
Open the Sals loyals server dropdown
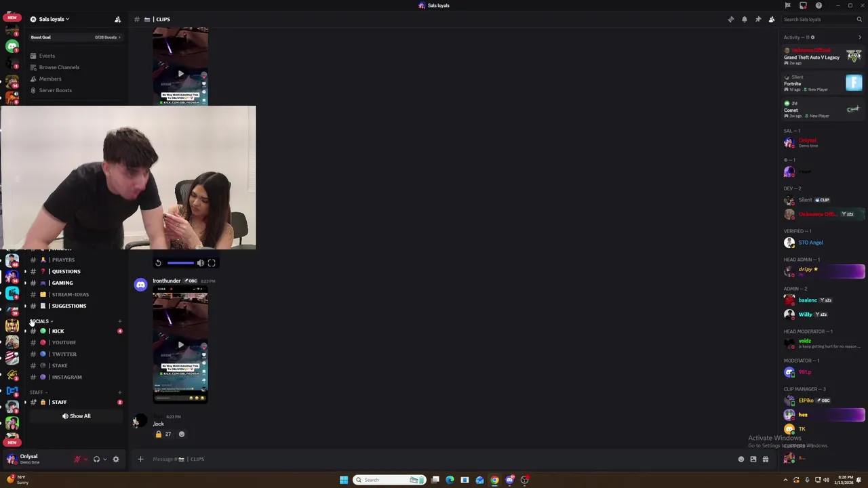coord(54,19)
